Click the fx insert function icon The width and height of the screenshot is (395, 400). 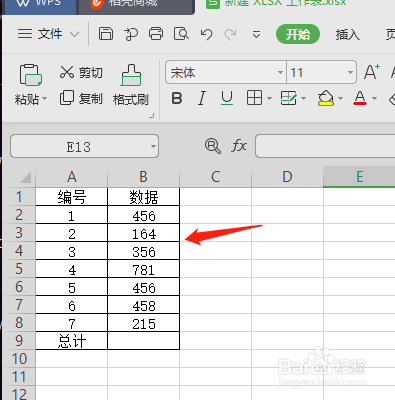[239, 146]
